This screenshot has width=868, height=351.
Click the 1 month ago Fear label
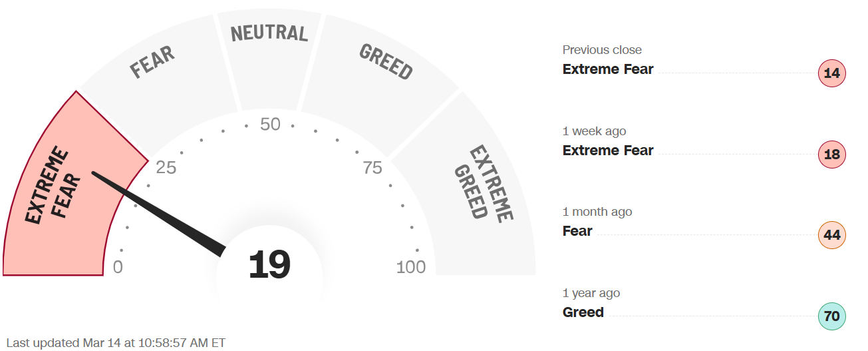pyautogui.click(x=577, y=231)
